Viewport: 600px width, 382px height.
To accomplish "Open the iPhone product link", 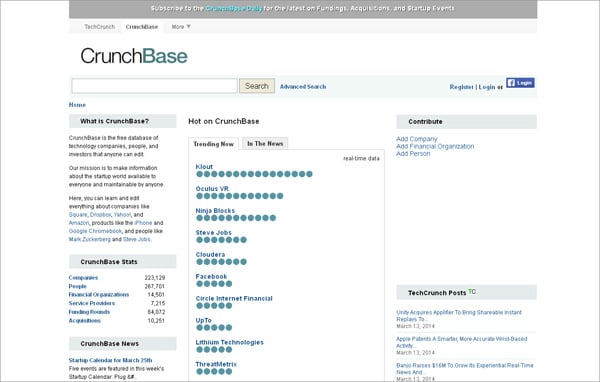I will point(143,223).
